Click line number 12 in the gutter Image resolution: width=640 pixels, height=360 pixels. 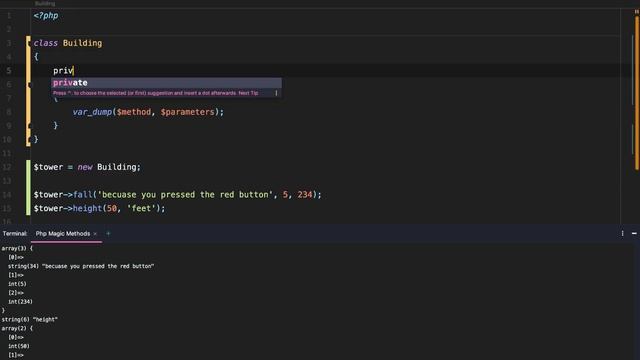click(x=7, y=167)
